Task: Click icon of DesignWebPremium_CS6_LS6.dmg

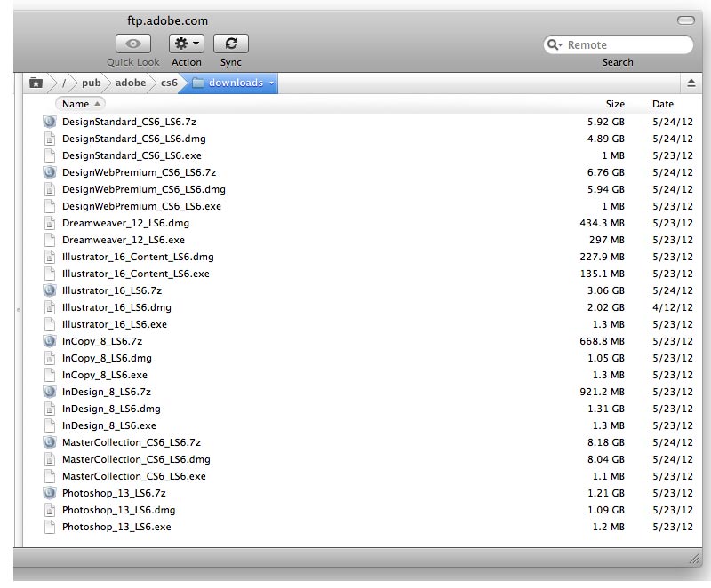Action: (50, 189)
